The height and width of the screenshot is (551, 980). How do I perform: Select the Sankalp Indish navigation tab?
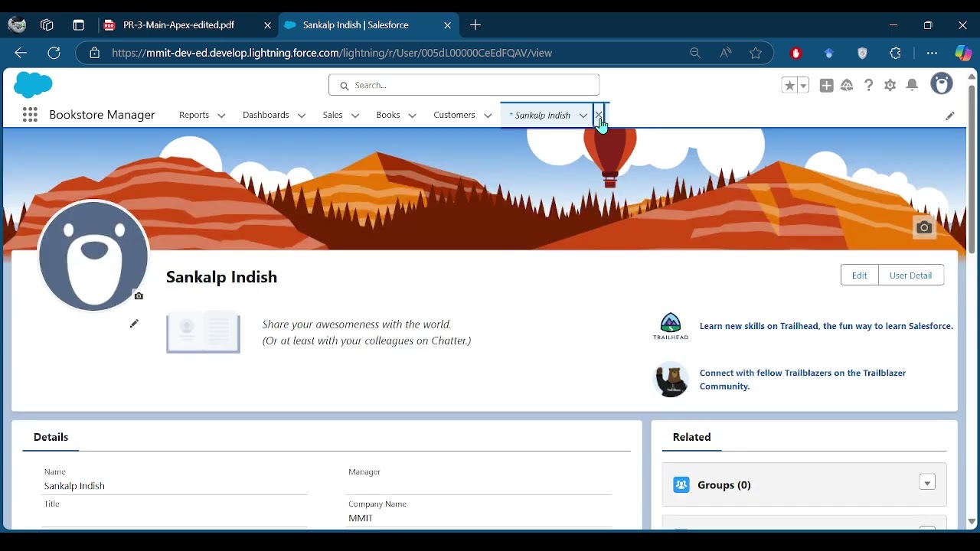pyautogui.click(x=542, y=115)
